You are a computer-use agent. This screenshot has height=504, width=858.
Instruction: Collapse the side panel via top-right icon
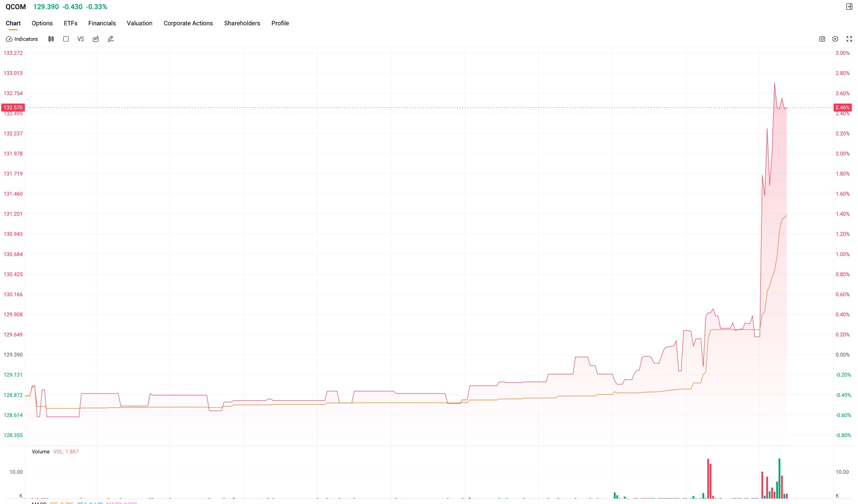pos(849,7)
